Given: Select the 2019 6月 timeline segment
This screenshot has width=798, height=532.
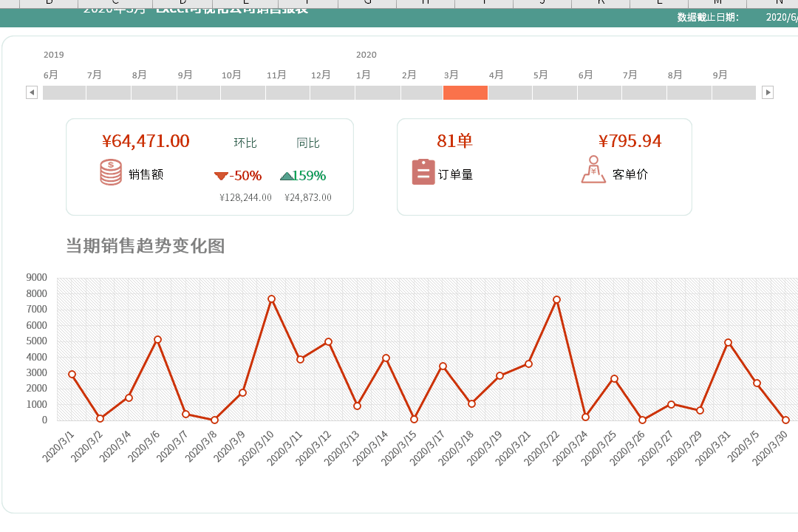Looking at the screenshot, I should (64, 92).
